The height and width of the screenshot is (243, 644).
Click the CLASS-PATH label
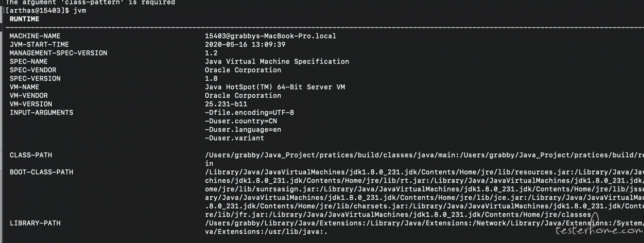31,155
